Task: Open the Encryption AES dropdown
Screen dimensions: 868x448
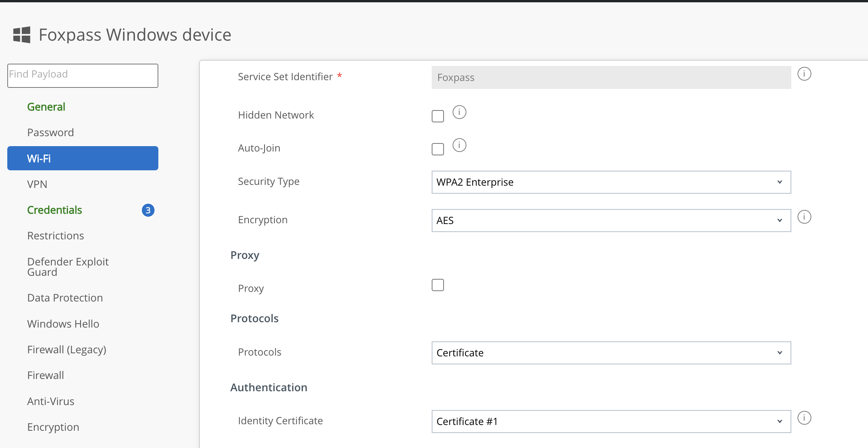Action: 611,221
